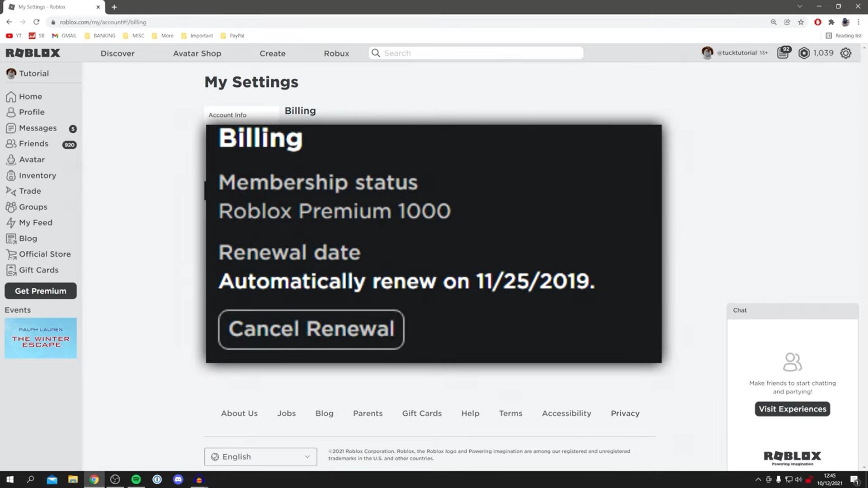The width and height of the screenshot is (868, 488).
Task: Open Spotify from the taskbar
Action: [x=136, y=479]
